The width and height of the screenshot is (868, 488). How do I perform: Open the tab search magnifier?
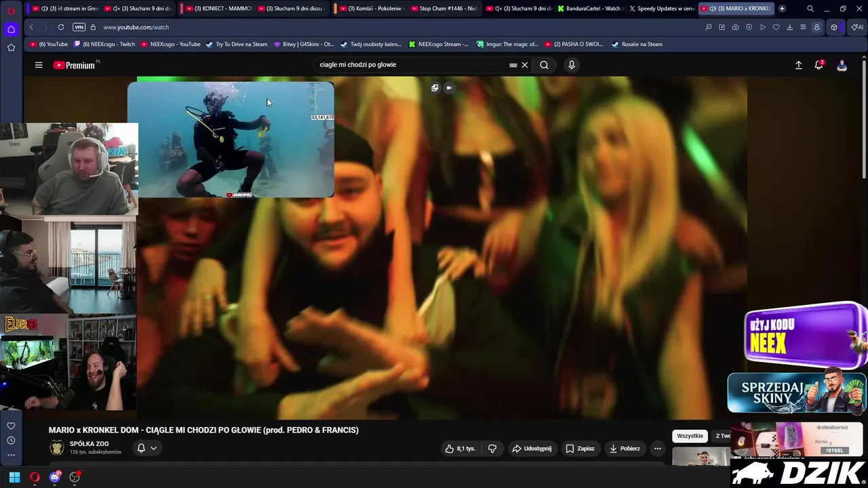click(x=810, y=9)
